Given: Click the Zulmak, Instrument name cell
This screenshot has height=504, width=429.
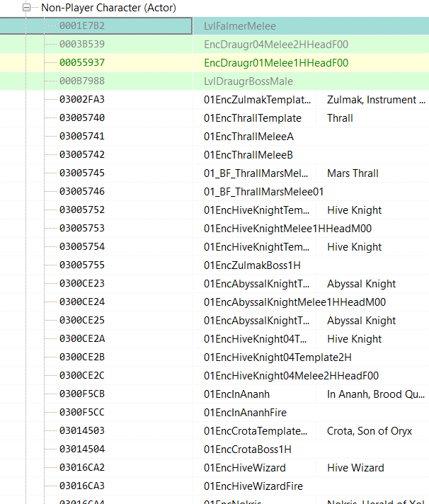Looking at the screenshot, I should point(376,100).
